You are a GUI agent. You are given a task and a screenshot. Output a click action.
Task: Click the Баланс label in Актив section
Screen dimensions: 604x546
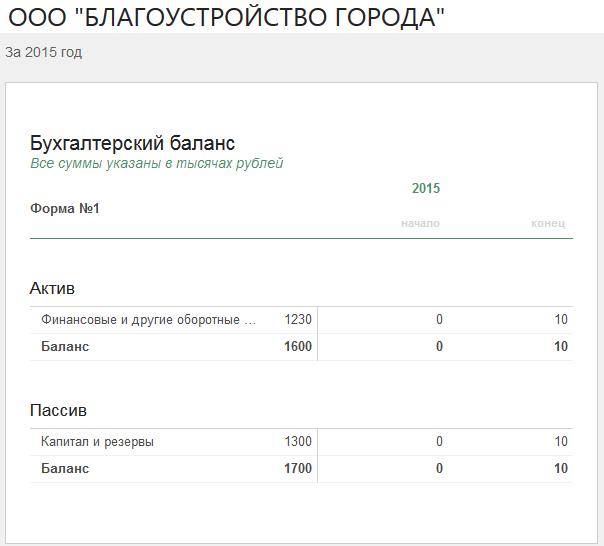65,346
